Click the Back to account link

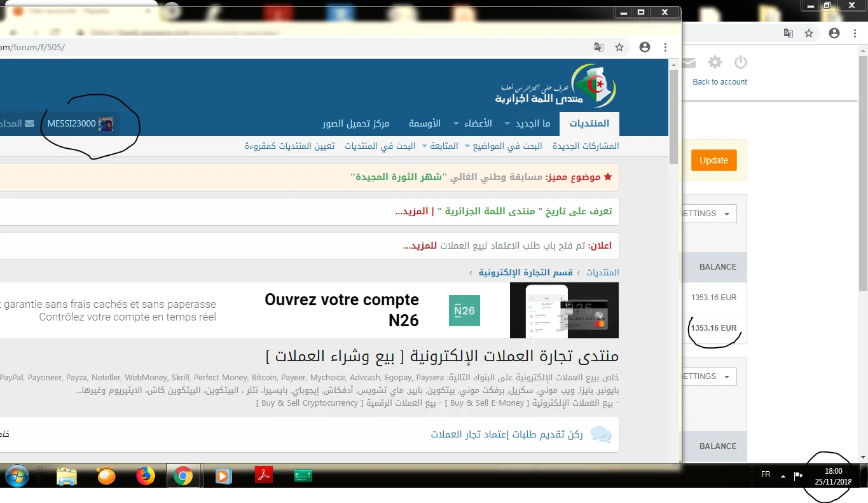(720, 82)
